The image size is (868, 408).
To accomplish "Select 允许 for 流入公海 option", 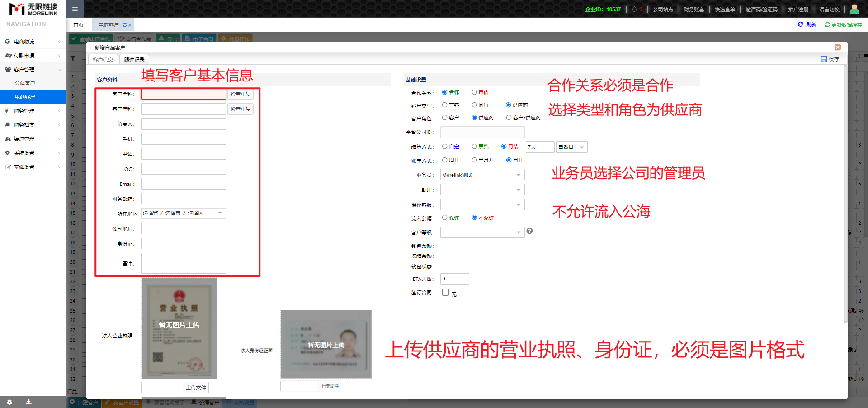I will [x=445, y=218].
